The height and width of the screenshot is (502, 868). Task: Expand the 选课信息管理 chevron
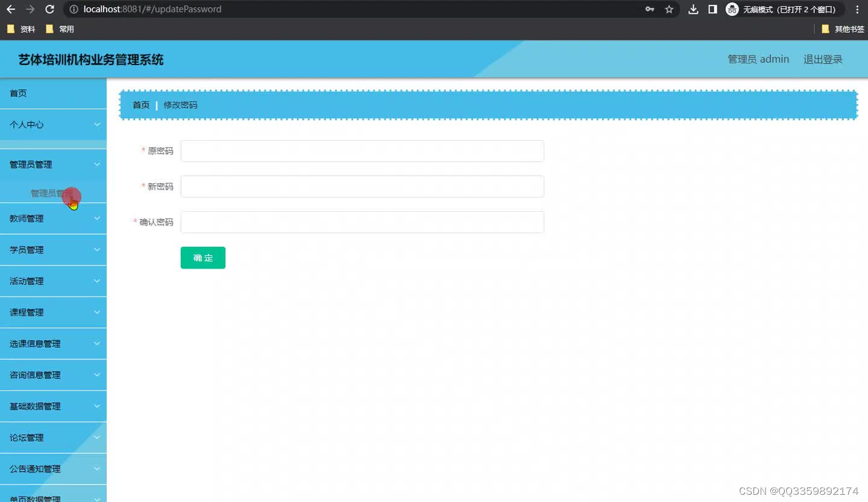click(x=97, y=344)
